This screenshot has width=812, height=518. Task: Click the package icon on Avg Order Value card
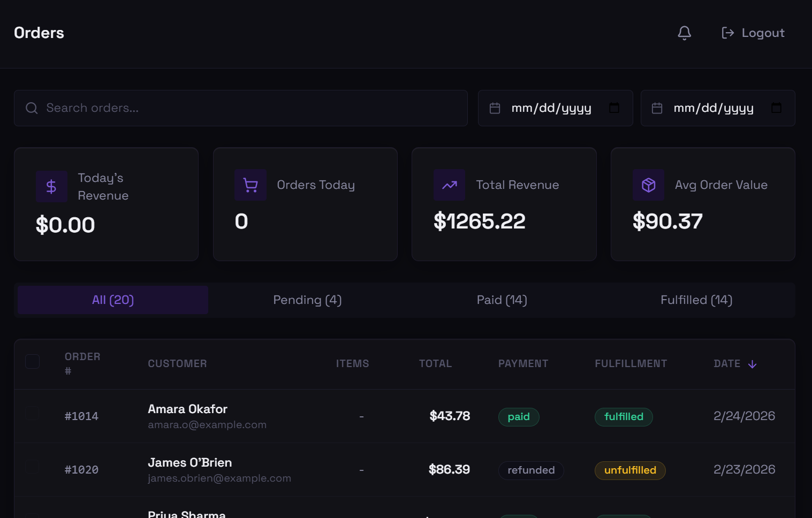click(x=648, y=185)
